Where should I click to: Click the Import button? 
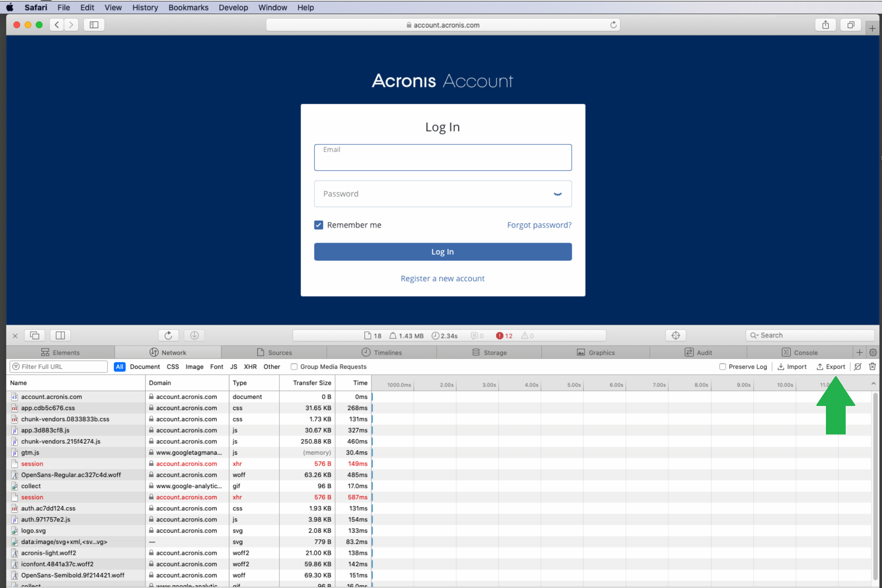pos(792,367)
